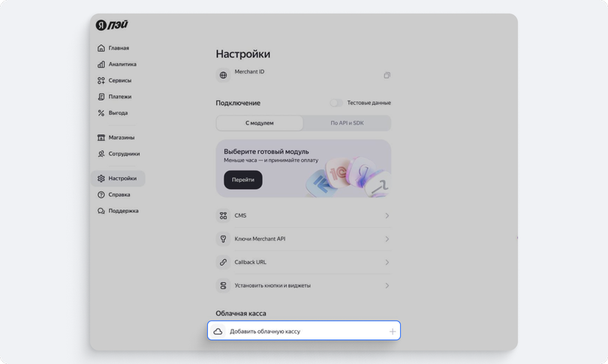Click the globe icon beside Merchant ID
This screenshot has height=364, width=608.
pos(224,75)
